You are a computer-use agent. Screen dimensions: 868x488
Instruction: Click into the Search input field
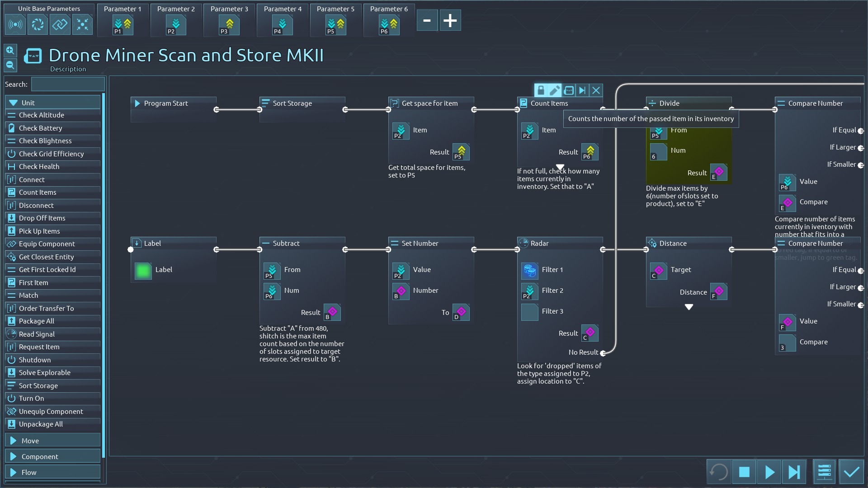[x=68, y=84]
